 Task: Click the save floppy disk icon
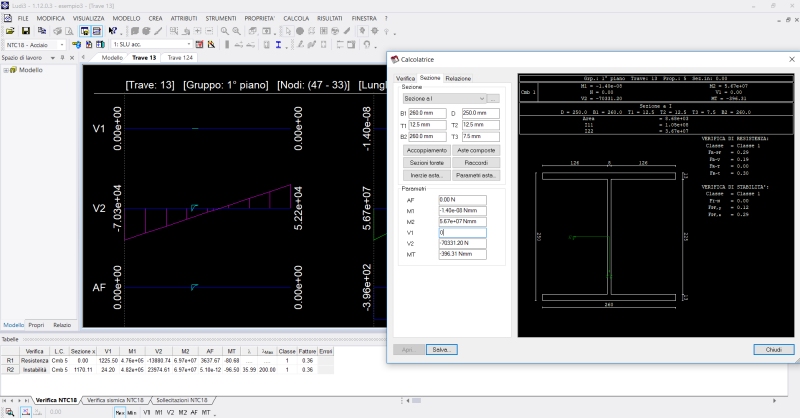[x=26, y=31]
